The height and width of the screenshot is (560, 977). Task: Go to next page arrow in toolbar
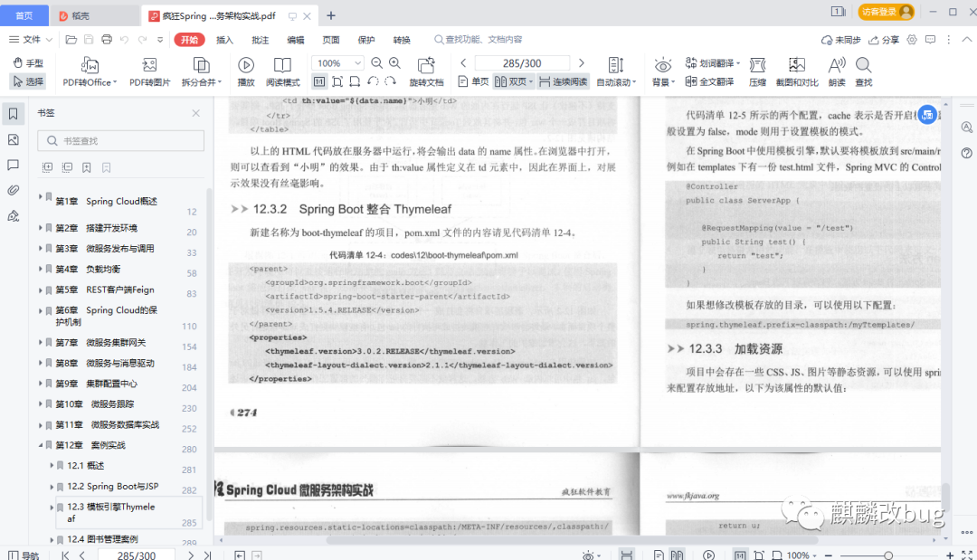(582, 63)
